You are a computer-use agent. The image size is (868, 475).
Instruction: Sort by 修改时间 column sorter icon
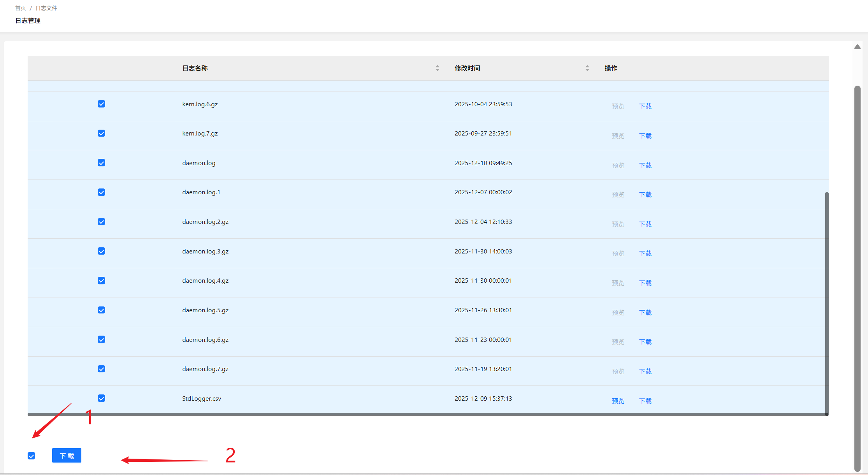click(587, 68)
